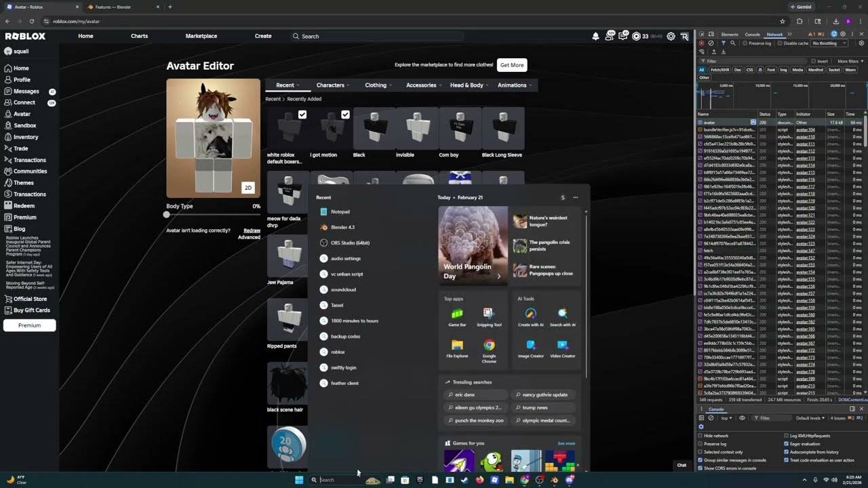Open the No throttling dropdown
Image resolution: width=868 pixels, height=488 pixels.
[829, 43]
